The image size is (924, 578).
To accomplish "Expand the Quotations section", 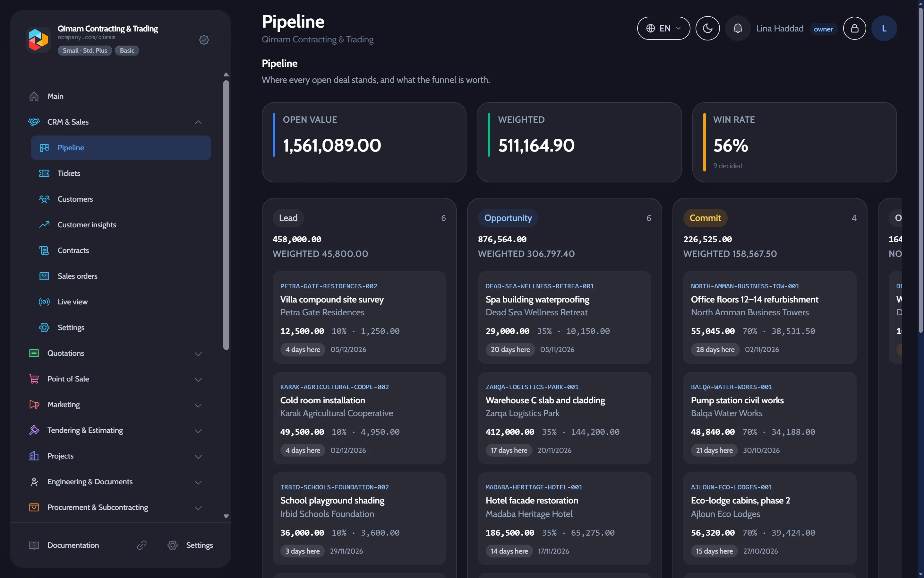I will click(x=198, y=354).
